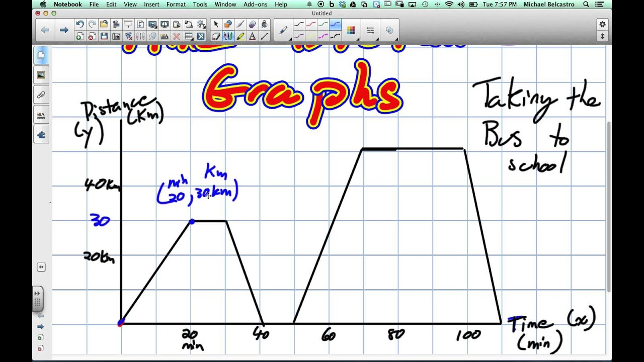Pick the Magic Pen tool
Viewport: 644px width, 362px height.
pyautogui.click(x=240, y=24)
